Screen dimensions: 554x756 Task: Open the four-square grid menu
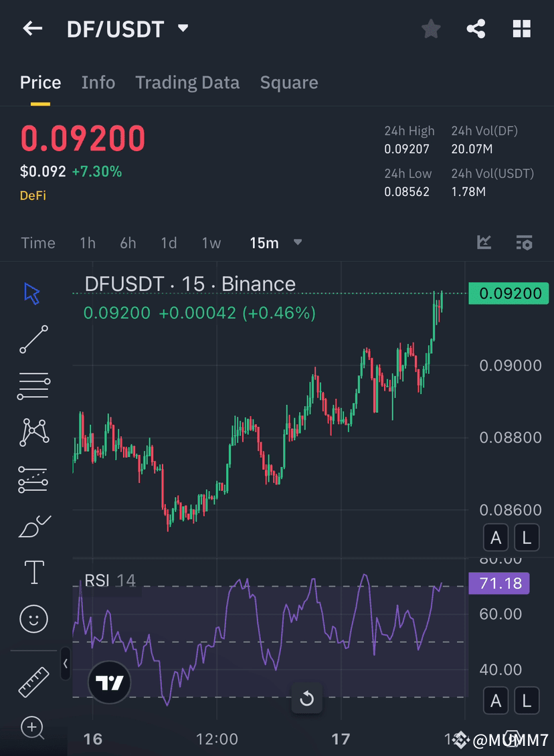(x=521, y=29)
